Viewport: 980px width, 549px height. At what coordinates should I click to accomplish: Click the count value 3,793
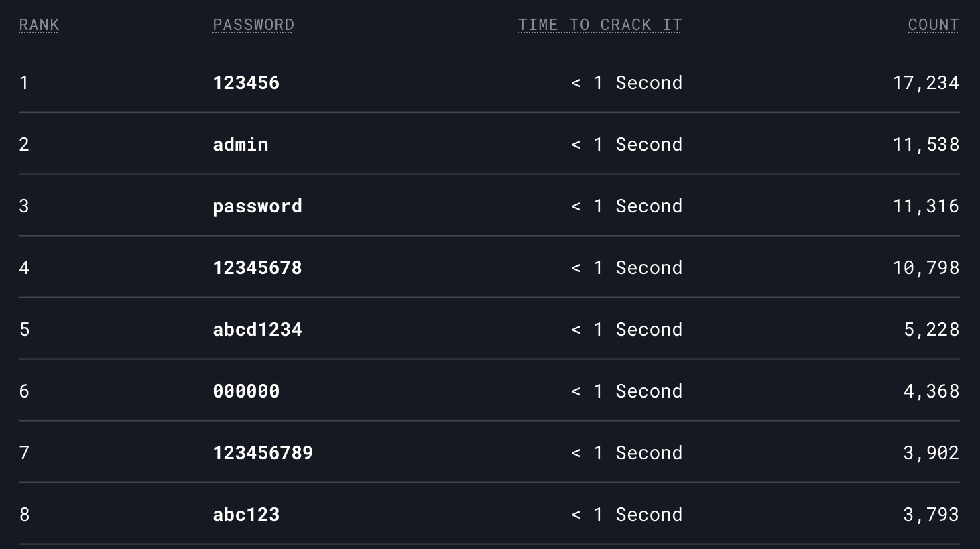click(932, 515)
